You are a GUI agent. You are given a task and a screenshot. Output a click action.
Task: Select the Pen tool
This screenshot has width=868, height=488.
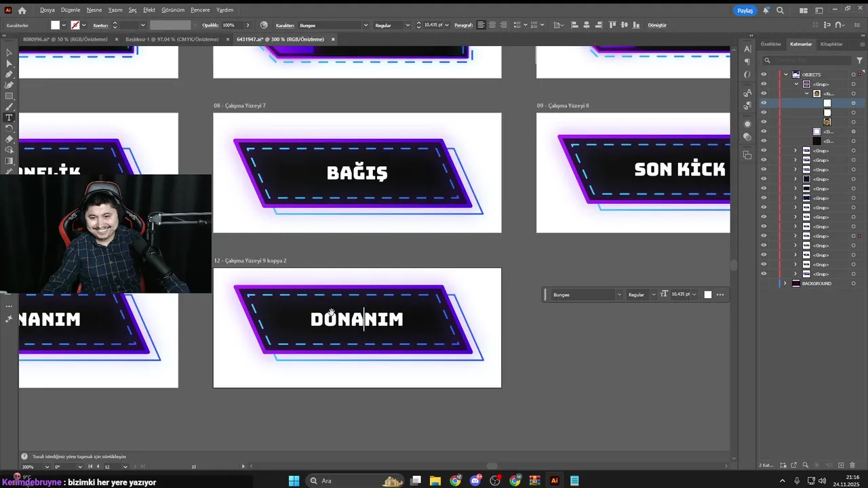9,75
